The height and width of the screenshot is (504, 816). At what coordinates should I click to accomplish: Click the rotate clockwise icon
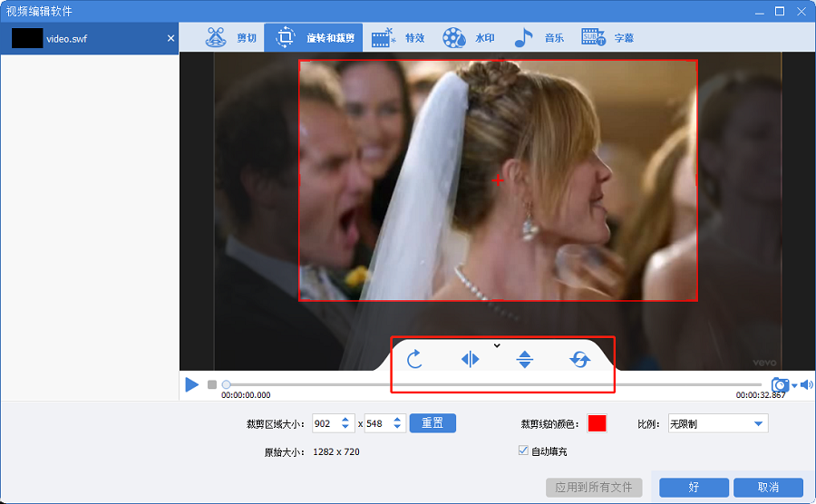coord(414,360)
